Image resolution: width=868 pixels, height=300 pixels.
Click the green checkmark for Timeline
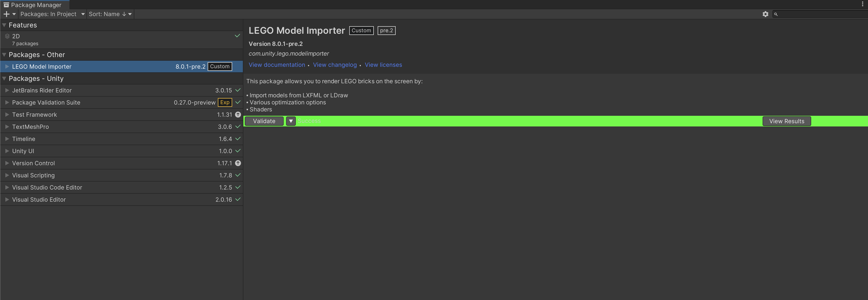238,139
